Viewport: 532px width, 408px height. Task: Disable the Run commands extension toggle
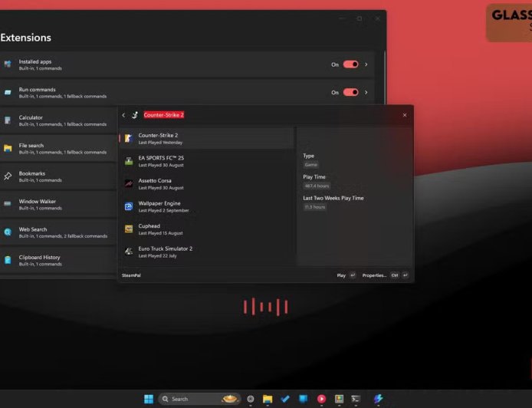[350, 92]
